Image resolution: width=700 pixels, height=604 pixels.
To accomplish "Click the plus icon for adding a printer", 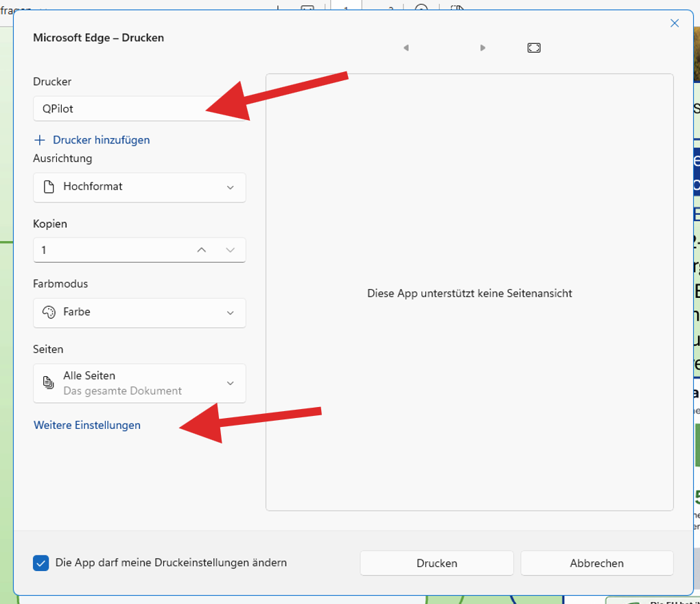I will (x=40, y=140).
